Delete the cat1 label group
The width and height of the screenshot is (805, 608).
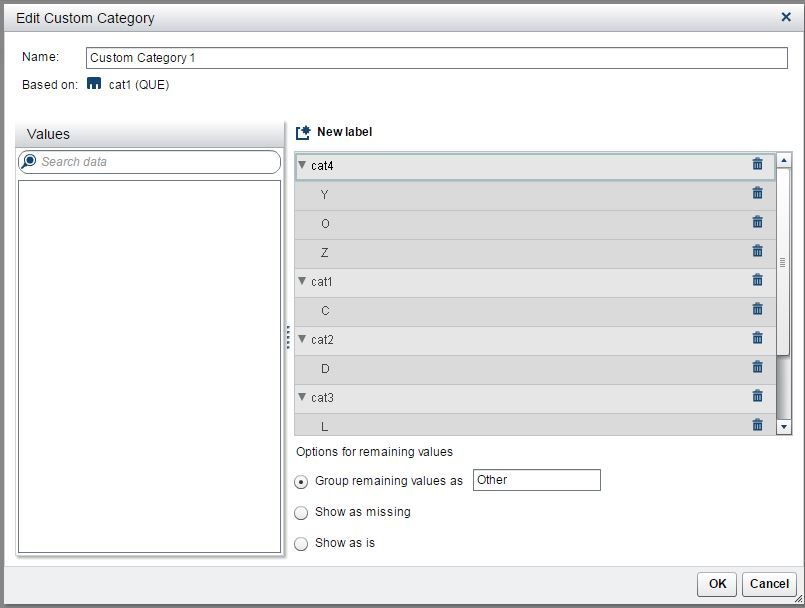point(757,280)
